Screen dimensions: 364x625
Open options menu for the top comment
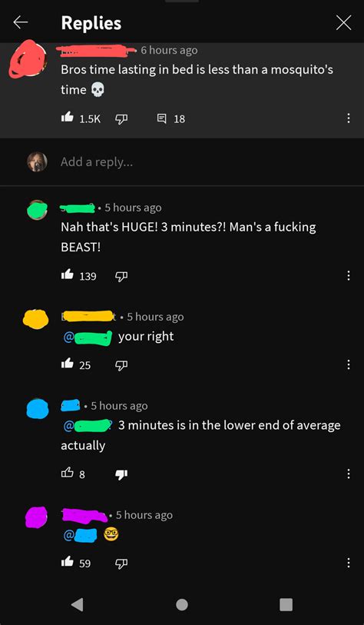(349, 118)
